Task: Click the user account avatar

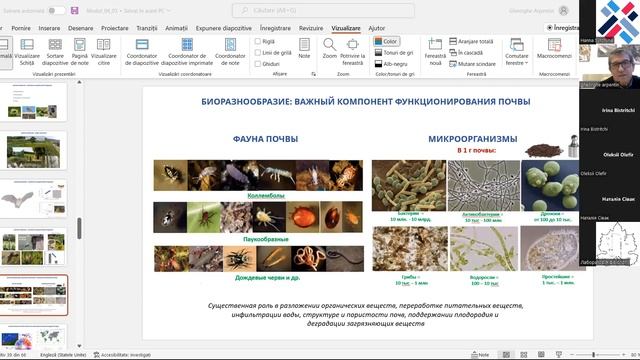Action: click(563, 11)
